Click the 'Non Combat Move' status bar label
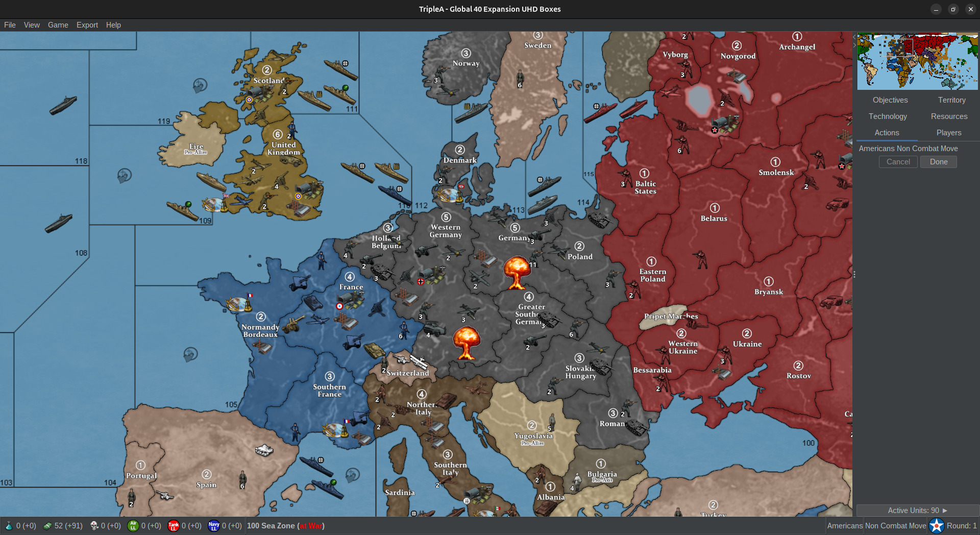This screenshot has width=980, height=535. [896, 526]
